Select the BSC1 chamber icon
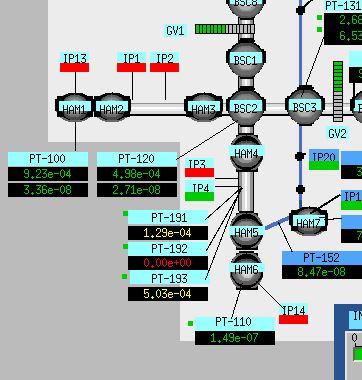 click(x=246, y=59)
